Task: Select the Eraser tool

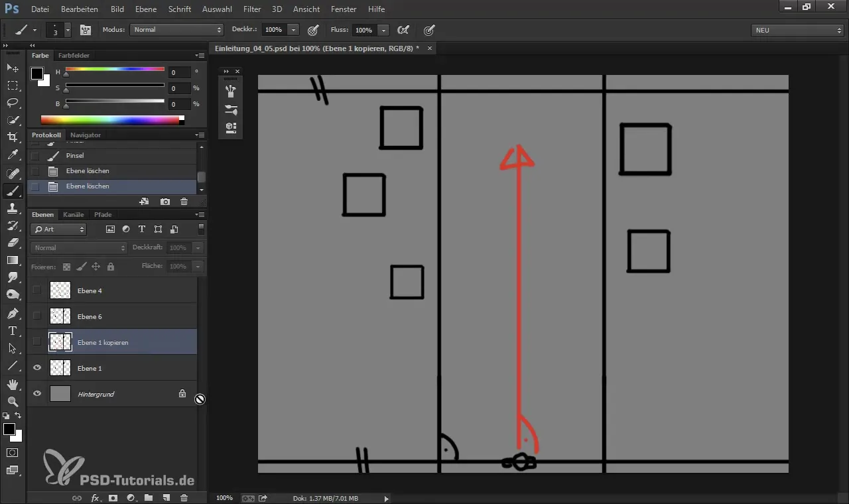Action: coord(13,243)
